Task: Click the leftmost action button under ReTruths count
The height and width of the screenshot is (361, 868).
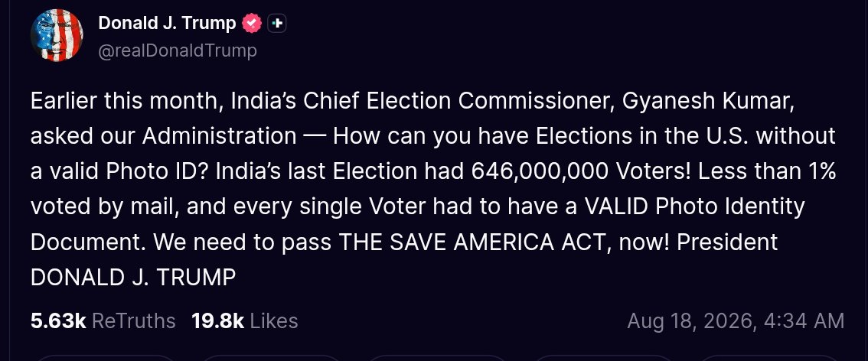Action: (x=103, y=358)
